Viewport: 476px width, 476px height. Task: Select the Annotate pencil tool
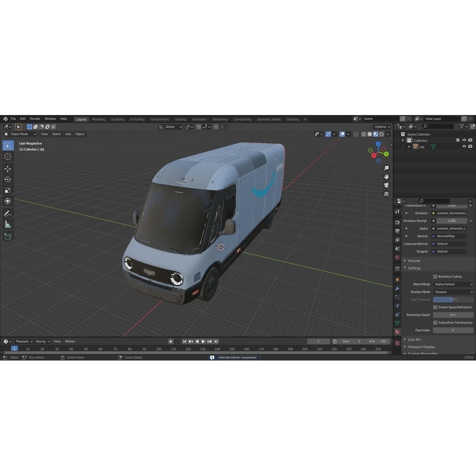coord(8,214)
